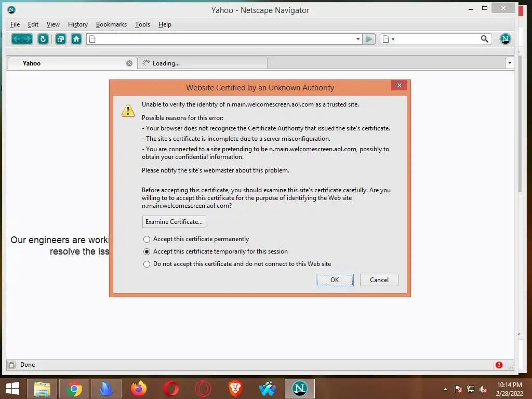Image resolution: width=532 pixels, height=399 pixels.
Task: Click OK in the certificate dialog
Action: click(335, 280)
